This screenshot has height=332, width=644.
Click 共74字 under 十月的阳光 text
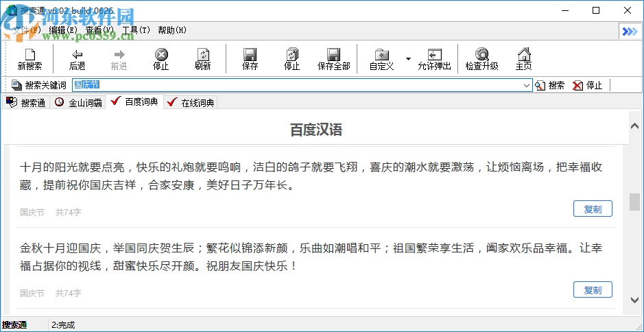tap(68, 213)
